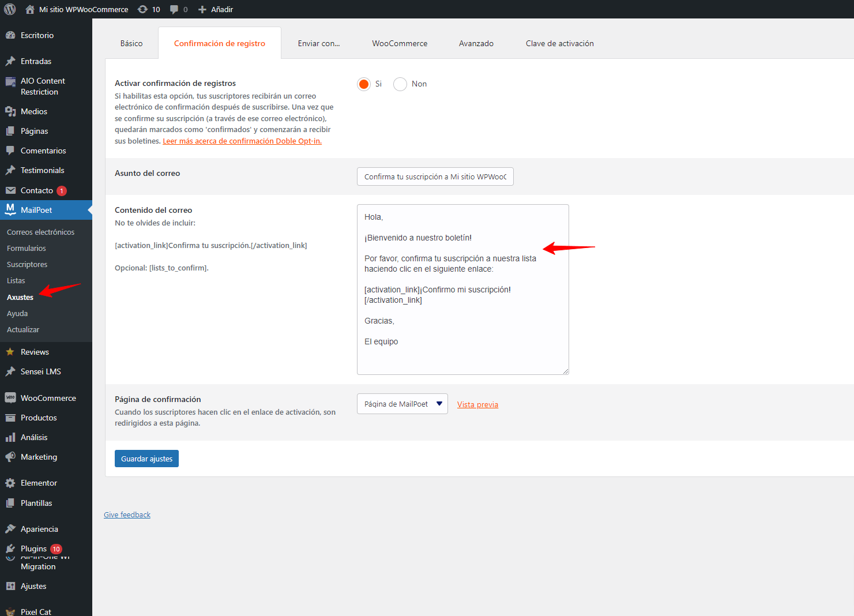Select the Si radio button

pos(364,84)
